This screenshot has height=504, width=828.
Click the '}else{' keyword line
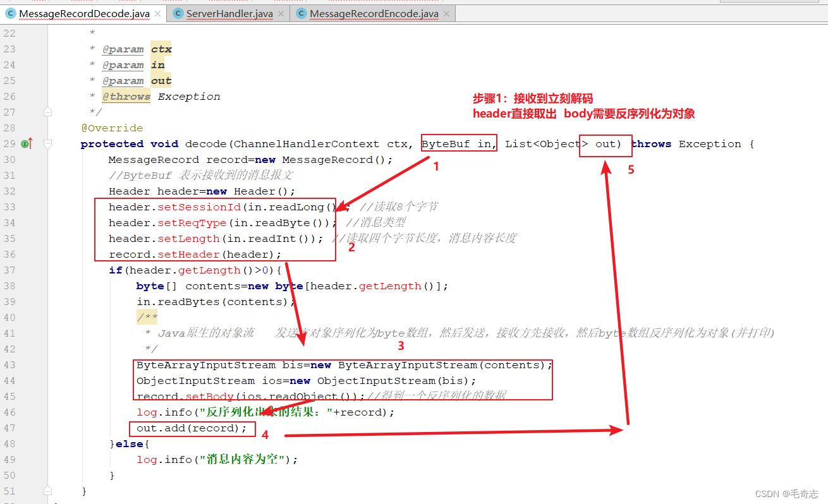pyautogui.click(x=130, y=444)
